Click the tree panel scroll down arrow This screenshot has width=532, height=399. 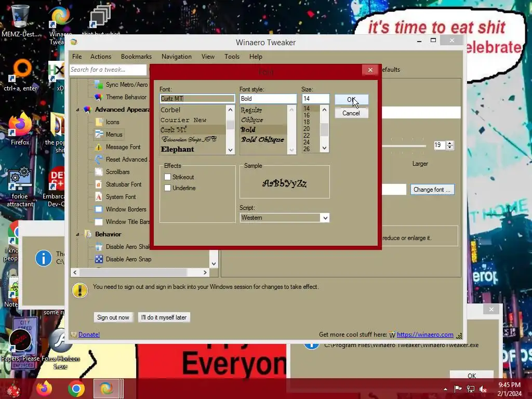(x=214, y=263)
